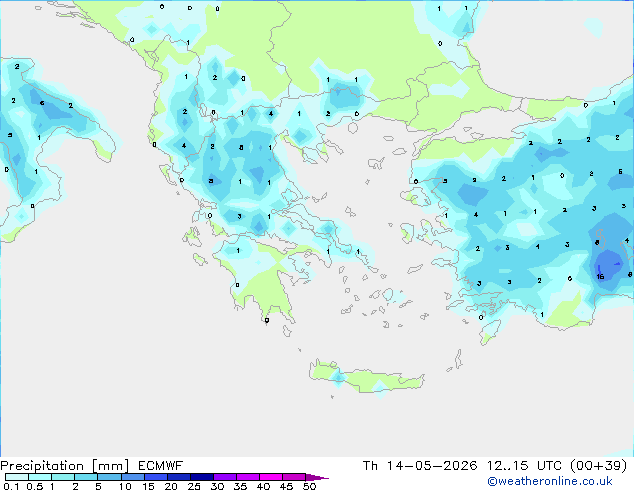Viewport: 634px width, 490px height.
Task: Click the legend tick label '35'
Action: 241,486
